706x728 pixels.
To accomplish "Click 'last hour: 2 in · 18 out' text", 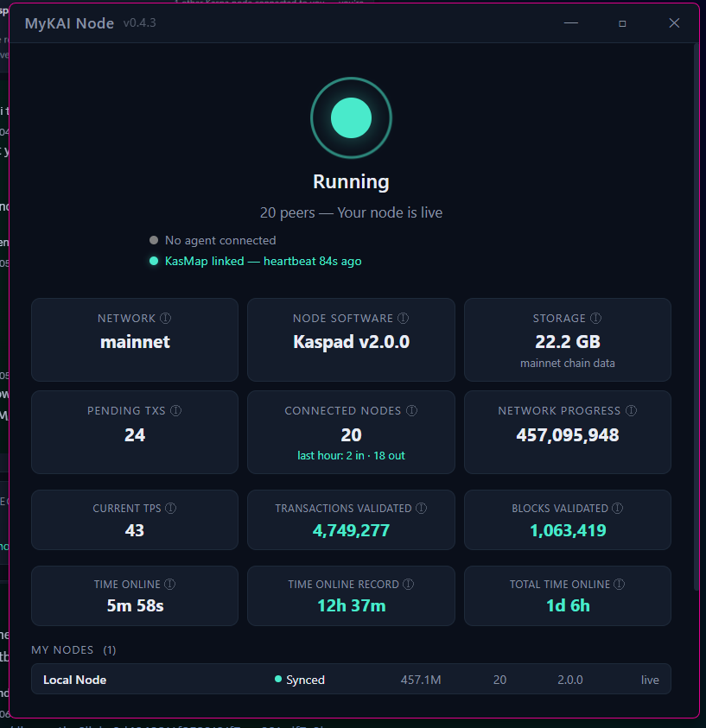I will [x=351, y=455].
